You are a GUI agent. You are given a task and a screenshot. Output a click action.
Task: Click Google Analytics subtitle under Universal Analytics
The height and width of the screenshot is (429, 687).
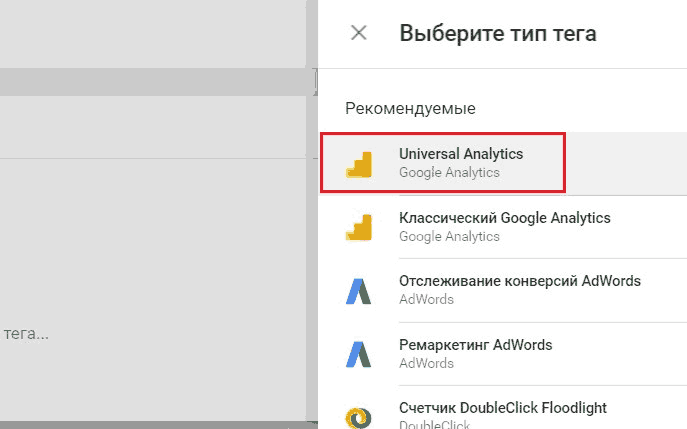449,173
